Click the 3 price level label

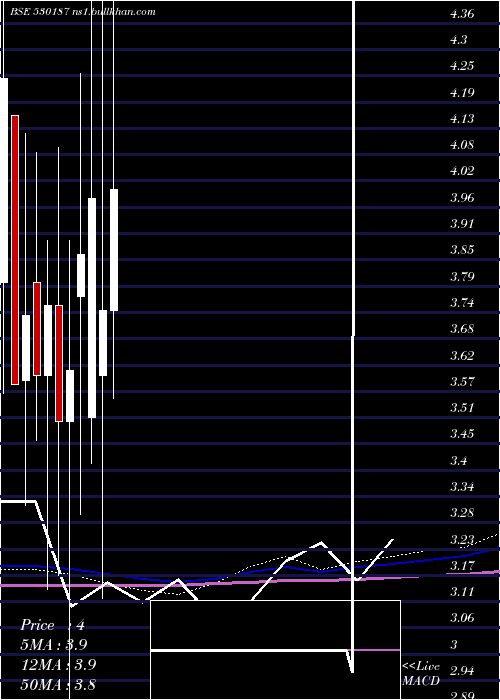click(x=454, y=644)
